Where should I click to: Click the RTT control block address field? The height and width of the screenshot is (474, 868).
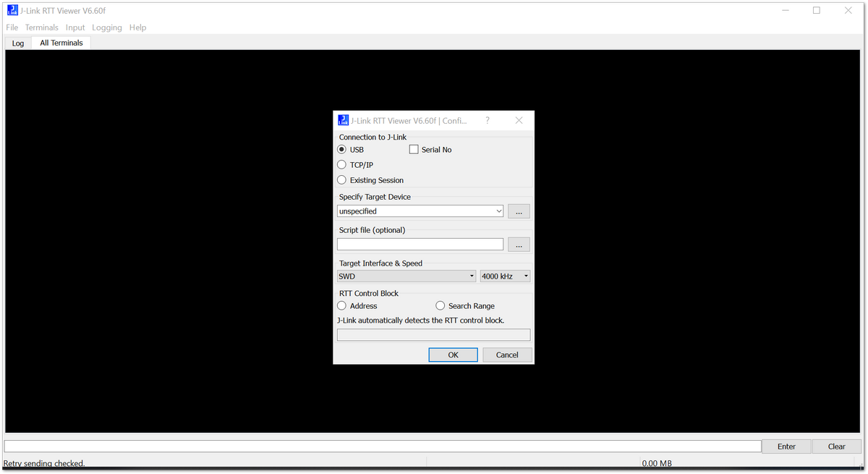click(433, 335)
